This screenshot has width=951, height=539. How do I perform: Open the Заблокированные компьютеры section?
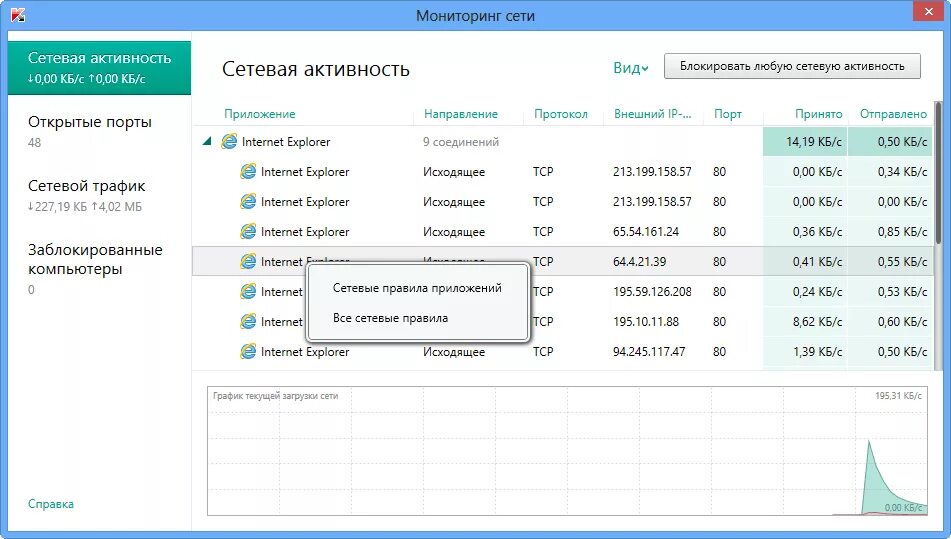click(x=95, y=268)
